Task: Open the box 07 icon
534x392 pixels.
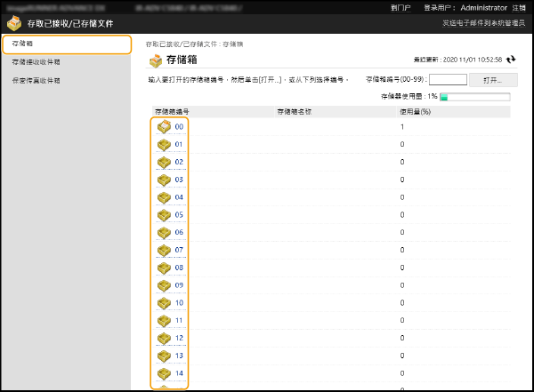Action: coord(164,250)
